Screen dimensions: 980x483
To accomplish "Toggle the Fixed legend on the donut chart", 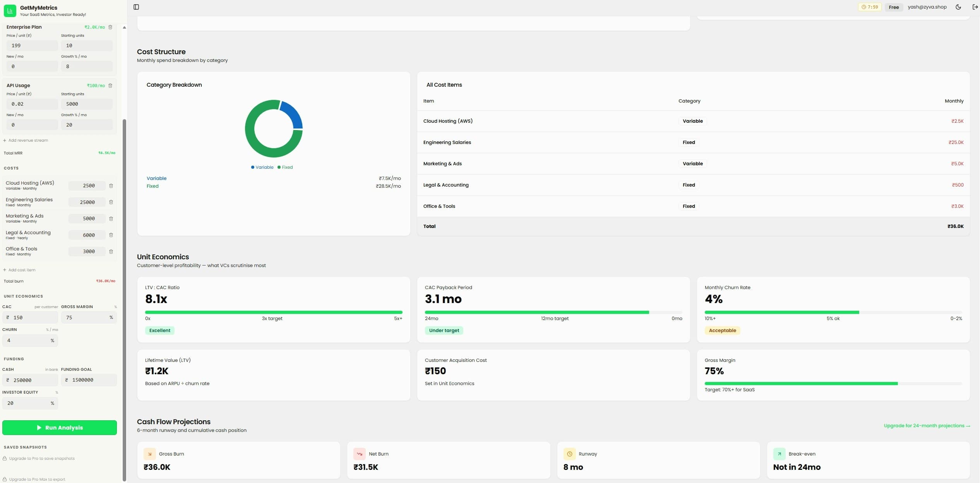I will click(x=285, y=167).
